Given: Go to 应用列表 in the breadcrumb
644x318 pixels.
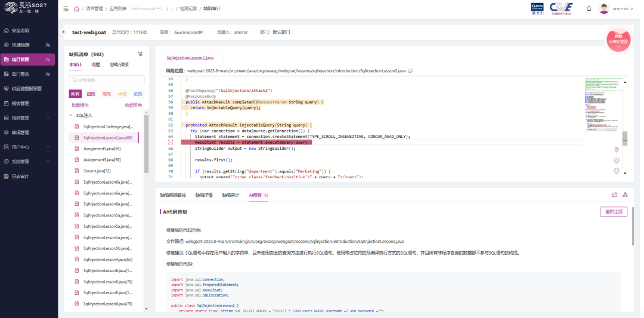Looking at the screenshot, I should [118, 8].
